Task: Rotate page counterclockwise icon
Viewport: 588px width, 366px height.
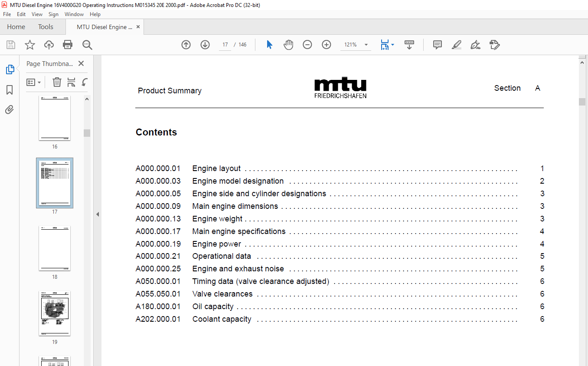Action: [x=85, y=82]
